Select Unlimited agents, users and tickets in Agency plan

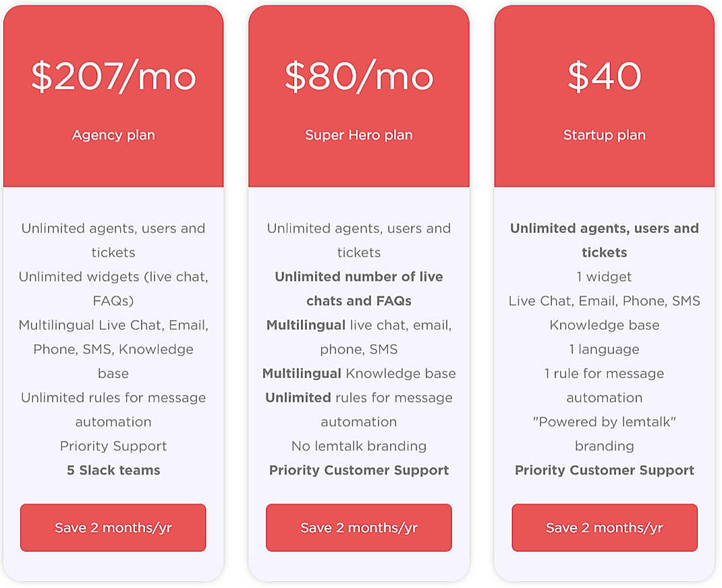[113, 240]
